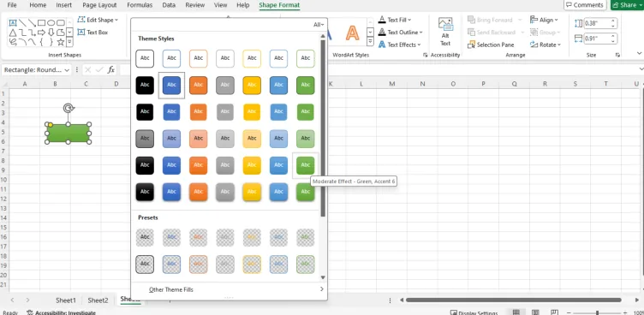
Task: Open the Data ribbon tab
Action: pyautogui.click(x=169, y=5)
